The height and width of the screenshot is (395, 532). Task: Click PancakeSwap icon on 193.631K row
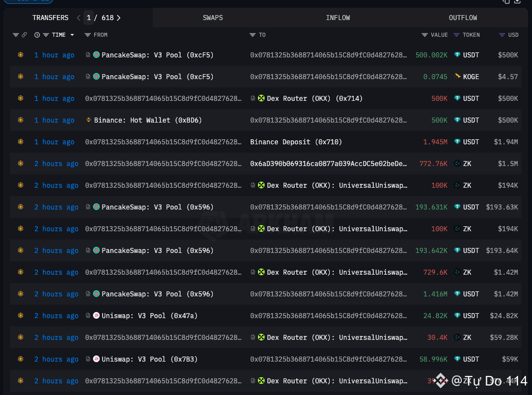click(x=96, y=207)
